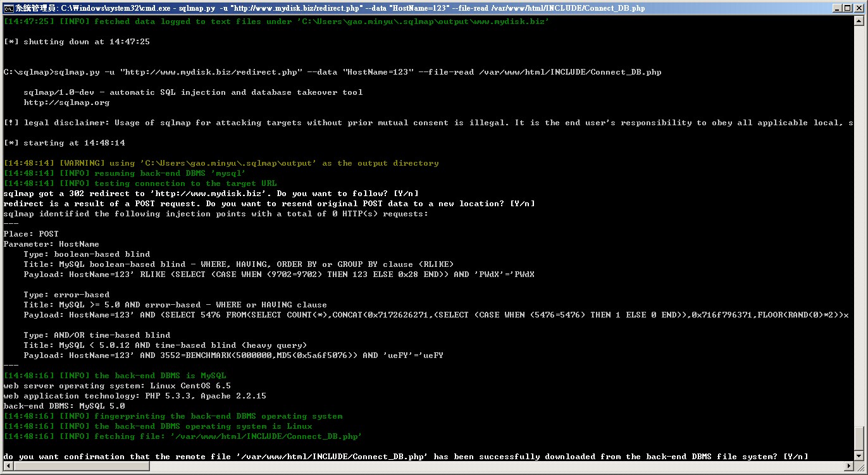Click the download confirmation prompt at the bottom

406,457
